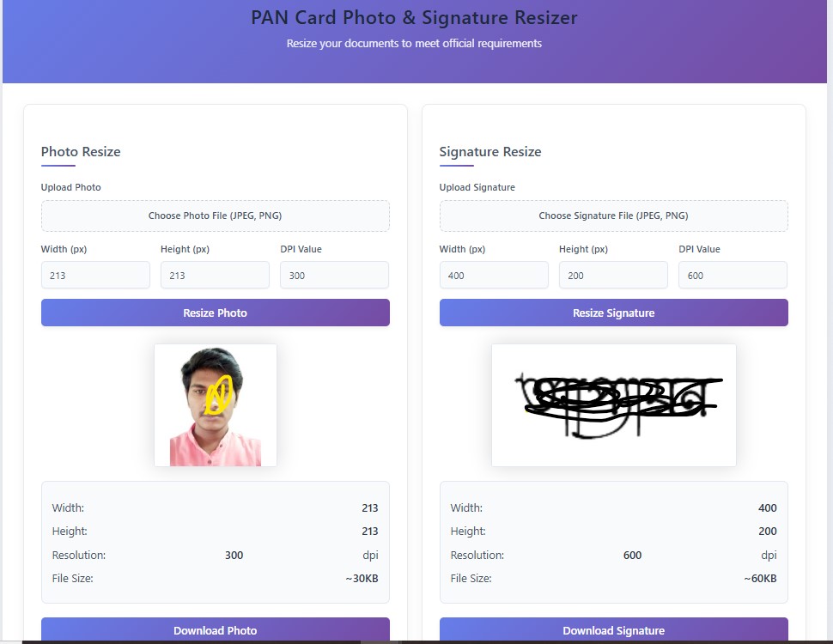Click the PAN Card Resizer page title

click(x=414, y=18)
